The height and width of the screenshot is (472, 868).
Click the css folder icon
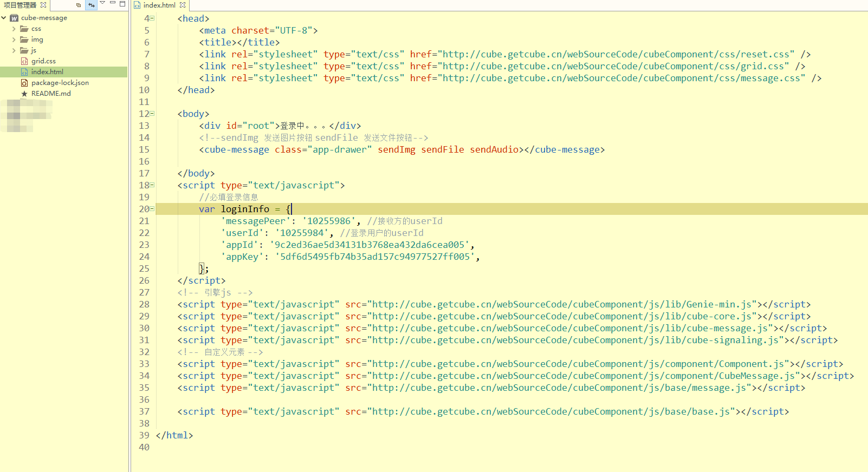pyautogui.click(x=24, y=29)
